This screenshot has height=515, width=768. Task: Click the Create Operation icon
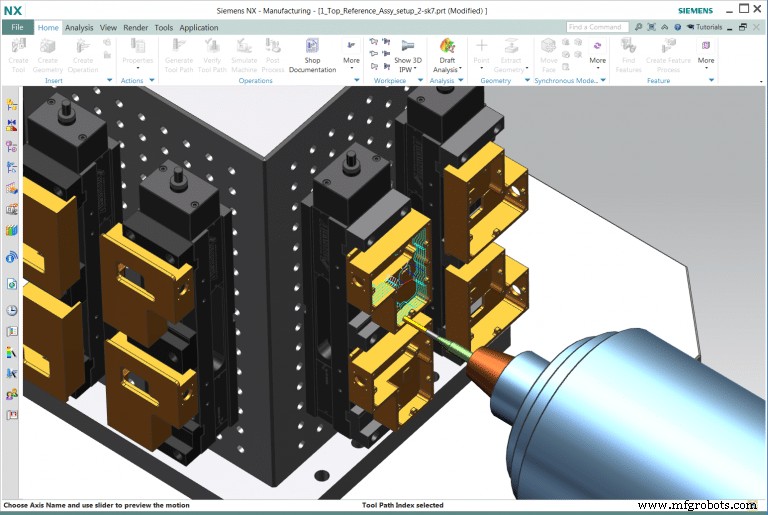point(83,46)
